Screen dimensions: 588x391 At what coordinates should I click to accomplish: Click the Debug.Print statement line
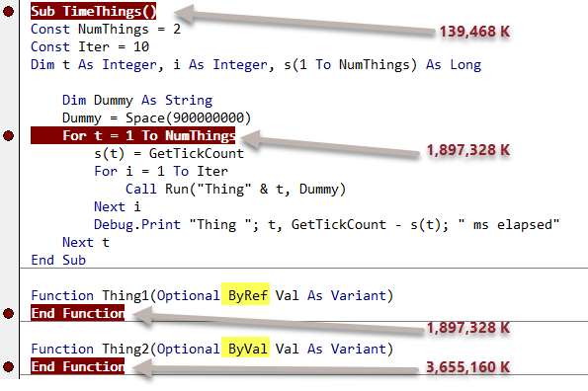pyautogui.click(x=326, y=225)
